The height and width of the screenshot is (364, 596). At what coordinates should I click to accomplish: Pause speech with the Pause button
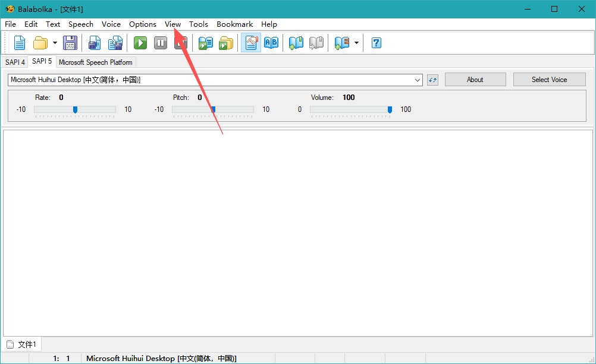point(161,43)
